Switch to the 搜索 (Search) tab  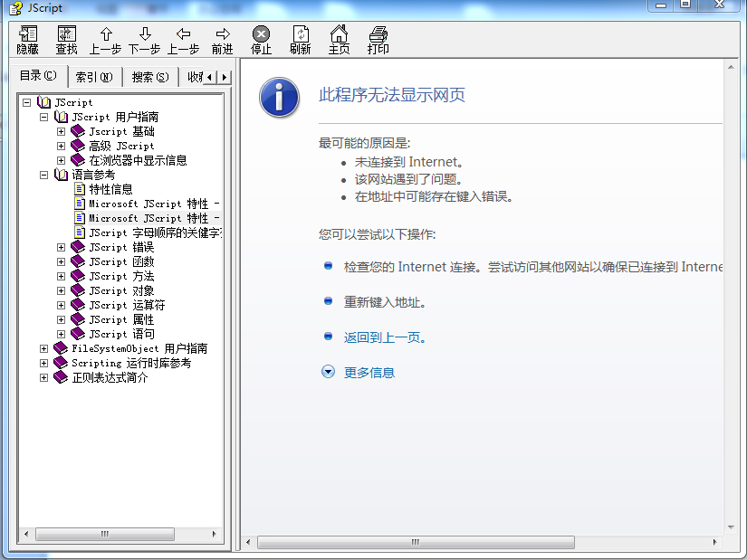click(x=150, y=77)
